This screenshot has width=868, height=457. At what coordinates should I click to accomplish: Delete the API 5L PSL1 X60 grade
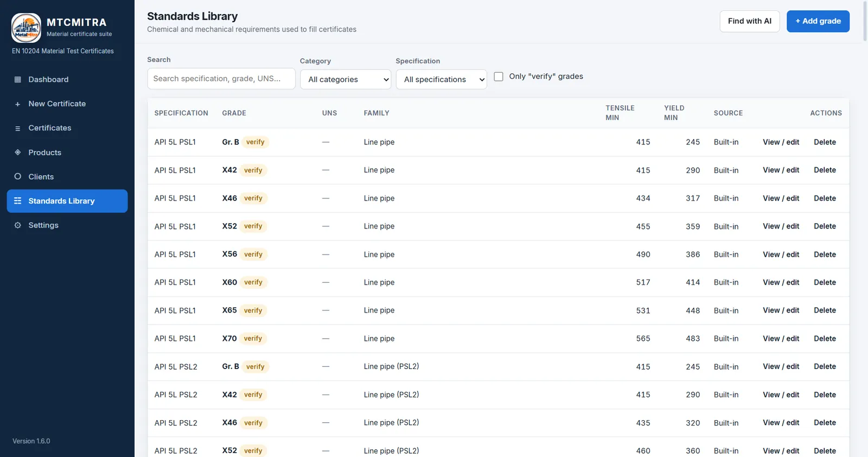[825, 282]
